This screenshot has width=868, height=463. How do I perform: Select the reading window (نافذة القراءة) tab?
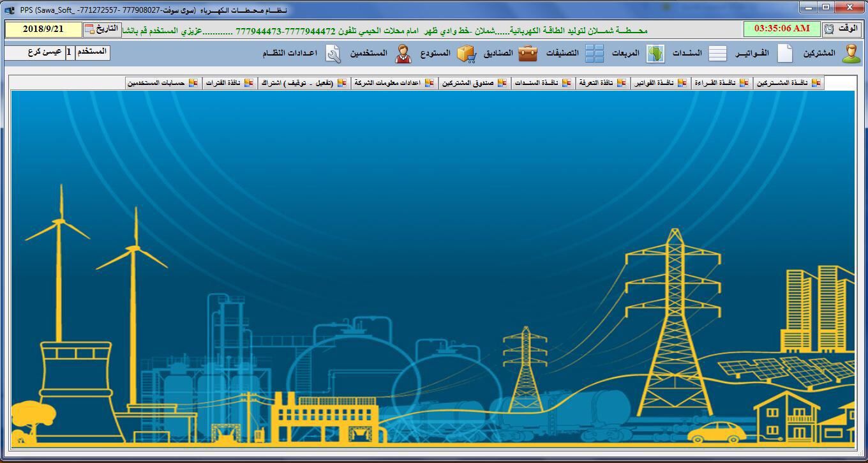pyautogui.click(x=723, y=83)
